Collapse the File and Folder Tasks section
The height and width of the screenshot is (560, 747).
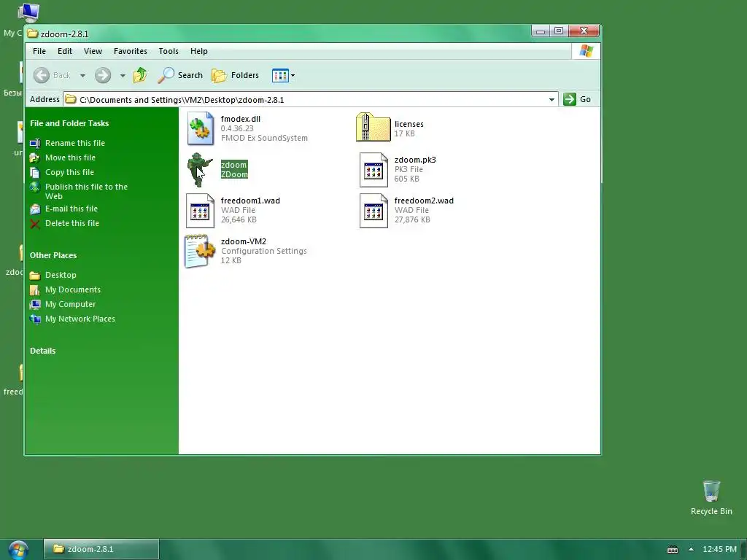click(69, 123)
